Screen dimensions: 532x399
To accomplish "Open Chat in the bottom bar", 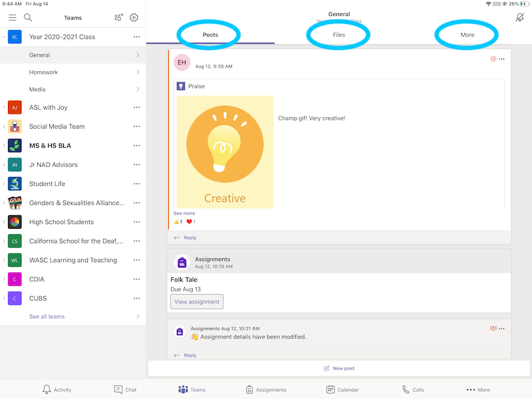I will click(x=125, y=390).
